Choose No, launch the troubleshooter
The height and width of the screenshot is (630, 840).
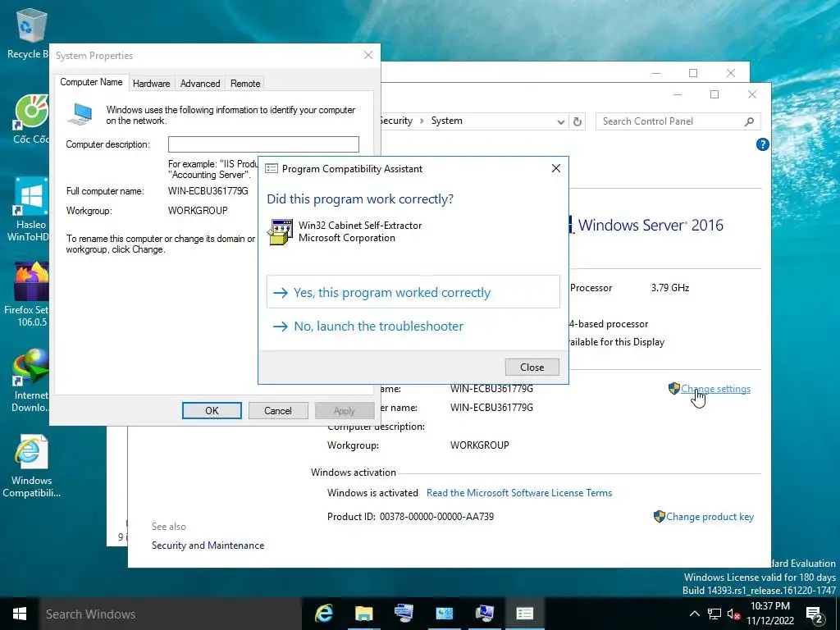pos(413,326)
